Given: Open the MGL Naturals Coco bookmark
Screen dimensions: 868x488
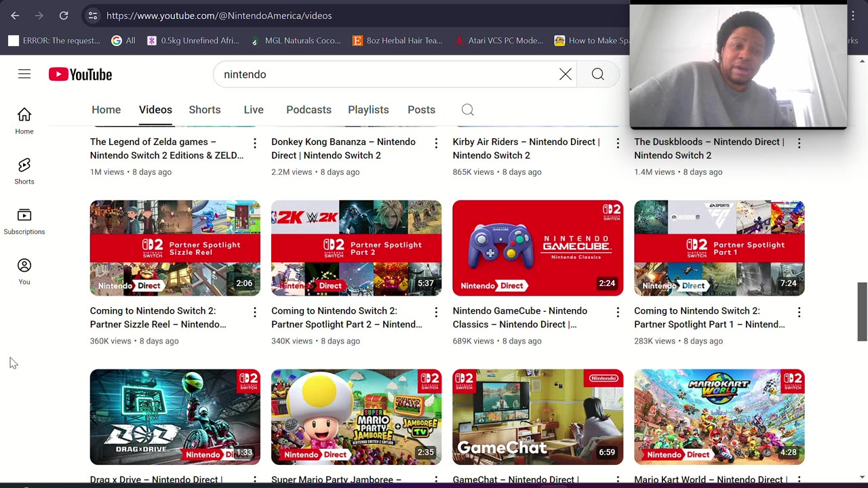Looking at the screenshot, I should click(x=296, y=41).
